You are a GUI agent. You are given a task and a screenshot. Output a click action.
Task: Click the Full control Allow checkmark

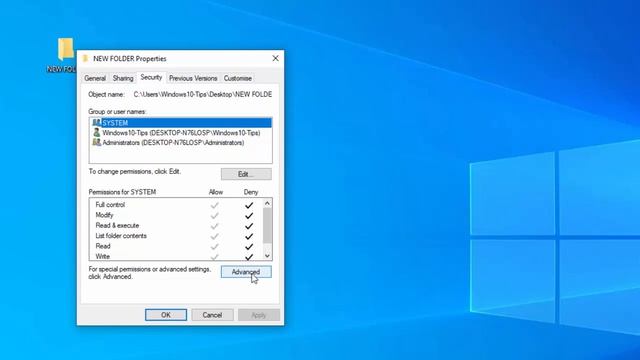pos(215,205)
